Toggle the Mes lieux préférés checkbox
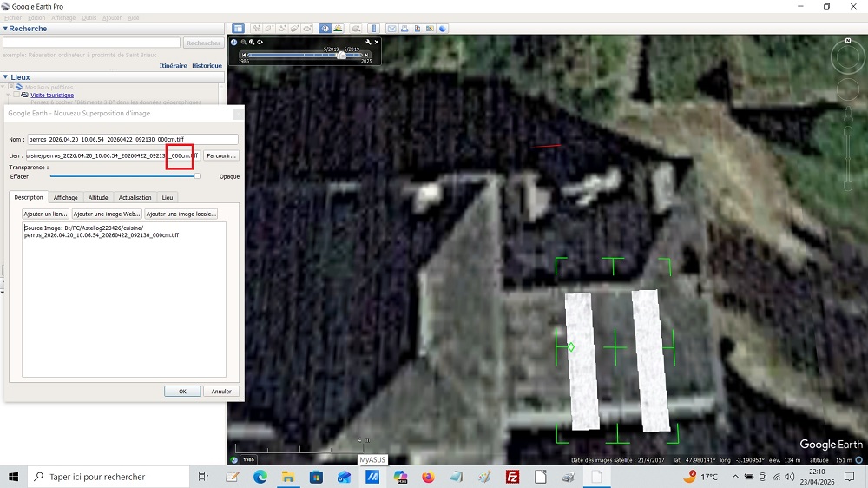Screen dimensions: 868x488 pyautogui.click(x=12, y=87)
